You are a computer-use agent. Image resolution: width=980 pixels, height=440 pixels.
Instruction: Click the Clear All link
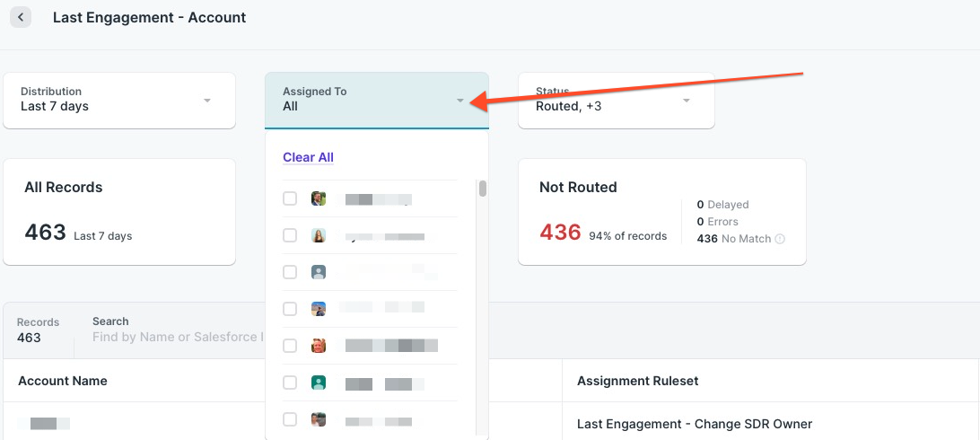[308, 157]
